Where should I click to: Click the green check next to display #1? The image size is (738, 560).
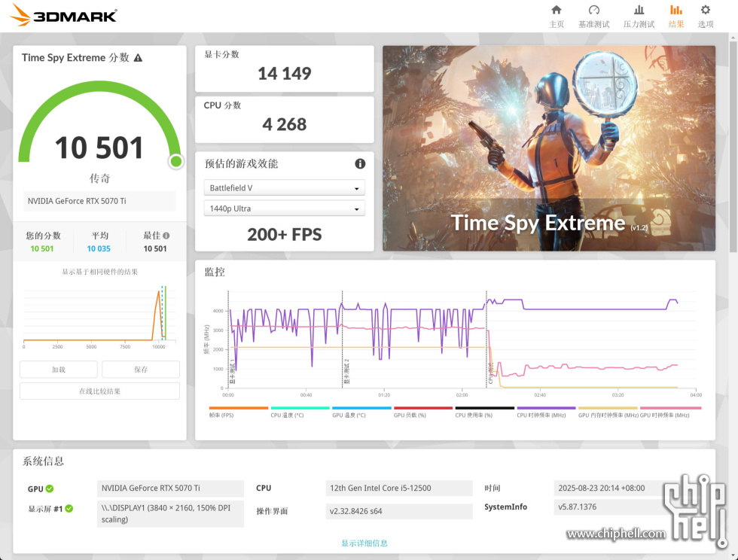(69, 508)
